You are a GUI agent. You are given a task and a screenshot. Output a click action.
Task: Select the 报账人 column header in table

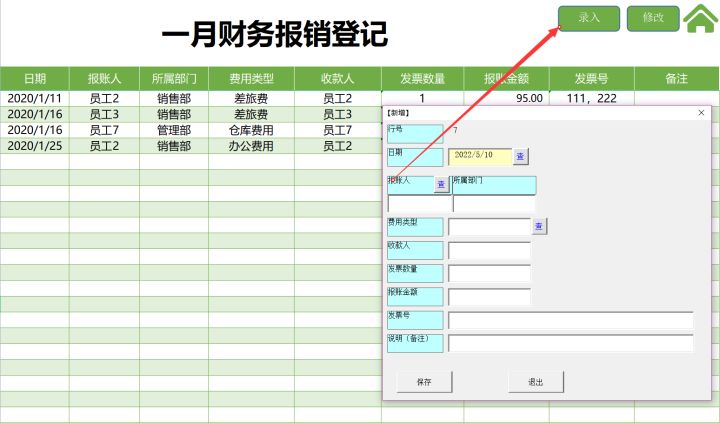click(x=104, y=79)
